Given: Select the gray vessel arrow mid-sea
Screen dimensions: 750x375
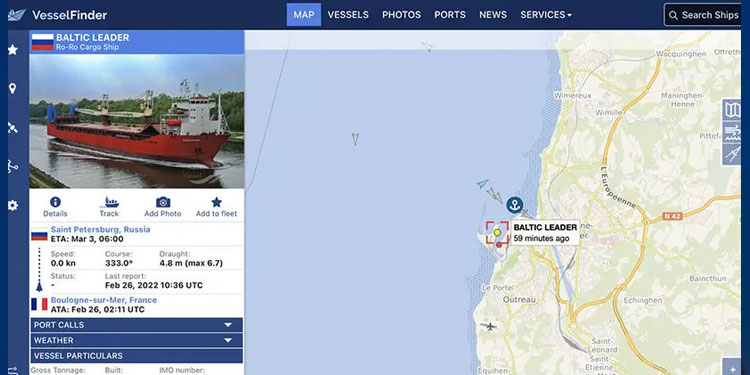Looking at the screenshot, I should click(355, 139).
